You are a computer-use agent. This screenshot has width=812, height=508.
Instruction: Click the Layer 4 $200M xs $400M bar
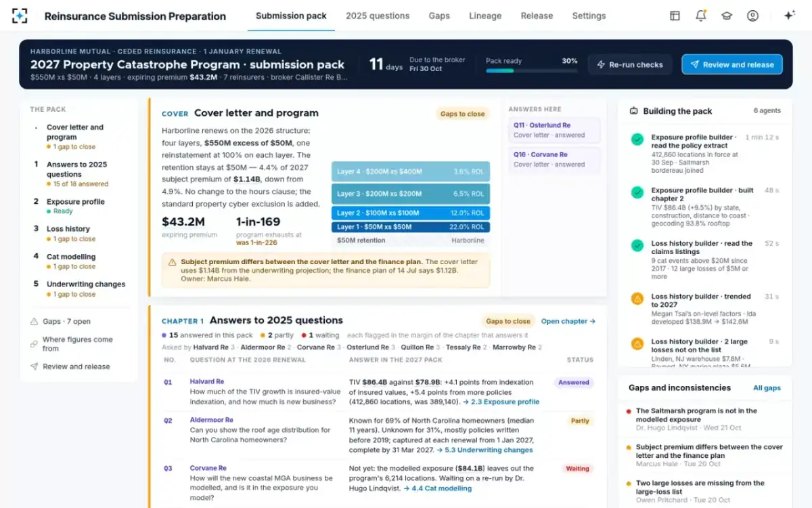point(411,171)
